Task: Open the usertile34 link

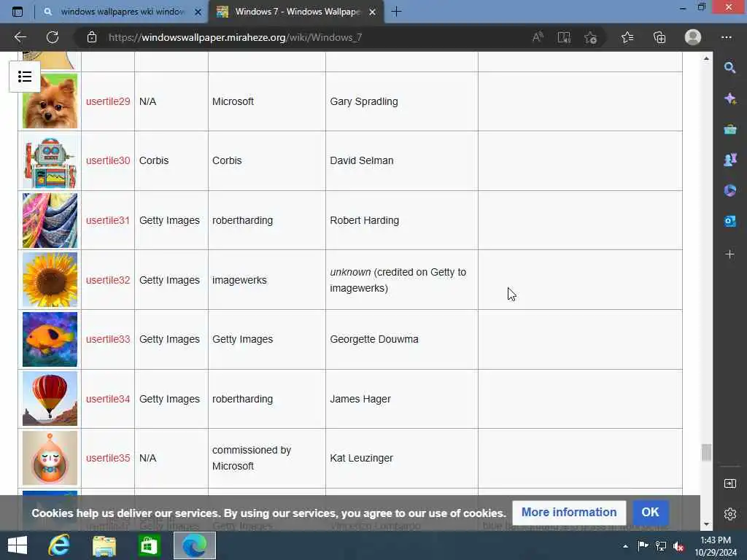Action: [108, 399]
